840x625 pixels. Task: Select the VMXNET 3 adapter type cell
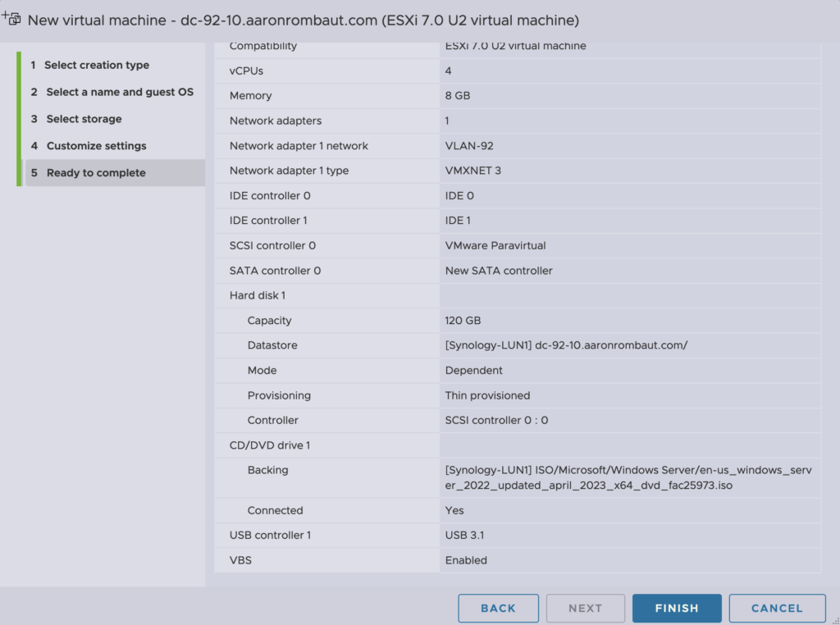472,171
